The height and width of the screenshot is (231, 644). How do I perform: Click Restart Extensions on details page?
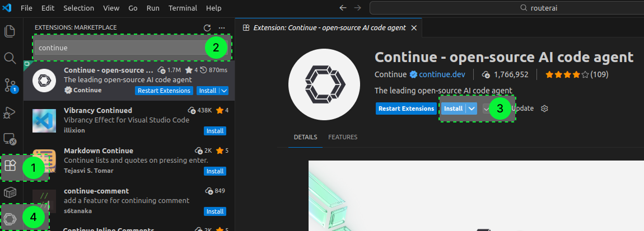click(406, 109)
